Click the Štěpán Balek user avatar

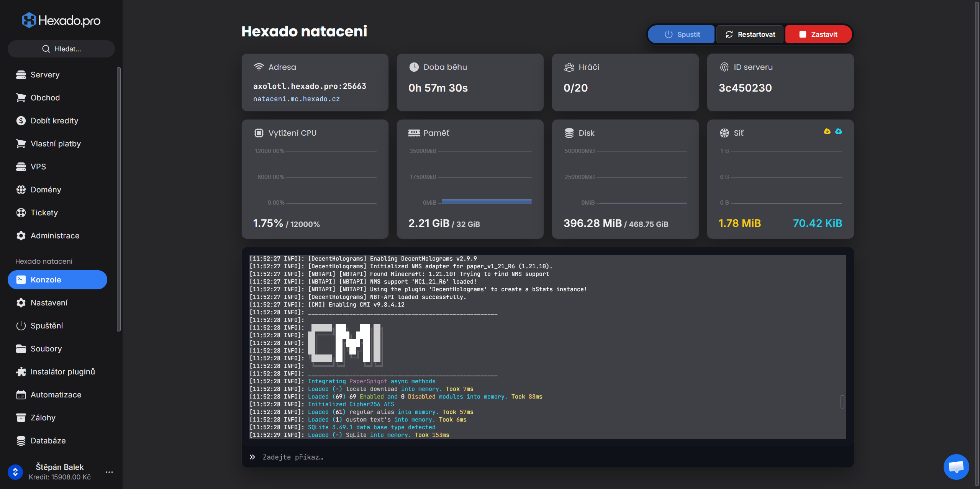click(x=15, y=472)
